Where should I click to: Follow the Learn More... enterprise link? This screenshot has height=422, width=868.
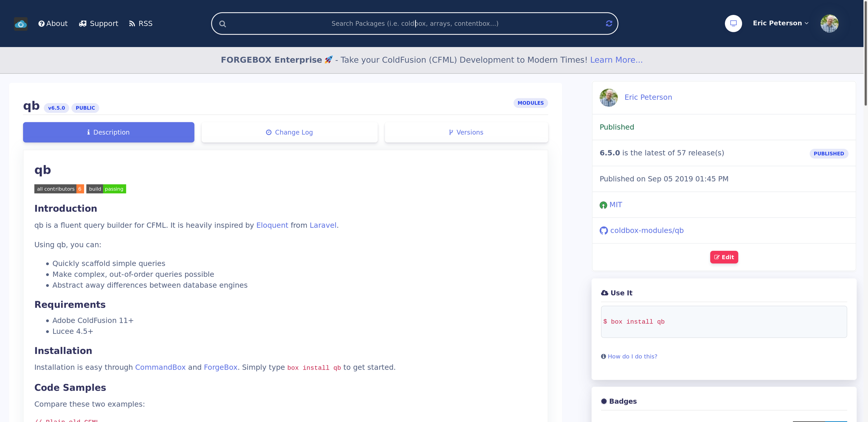point(616,60)
